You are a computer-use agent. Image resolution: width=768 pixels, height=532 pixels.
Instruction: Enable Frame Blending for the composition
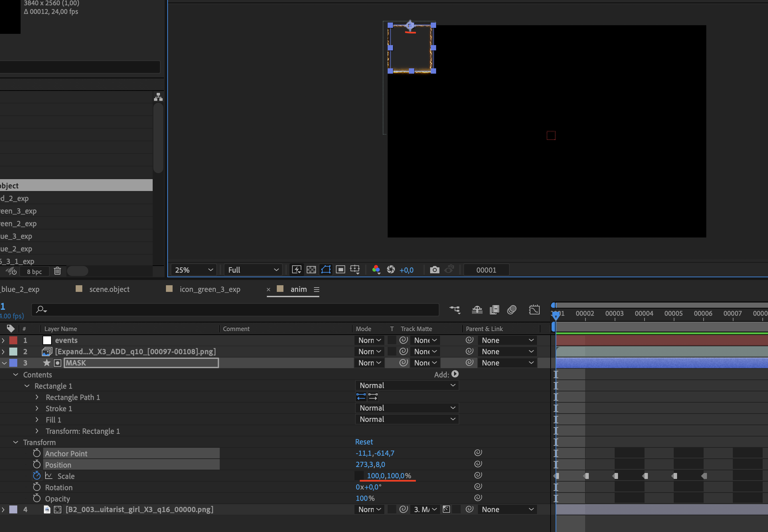[x=494, y=310]
